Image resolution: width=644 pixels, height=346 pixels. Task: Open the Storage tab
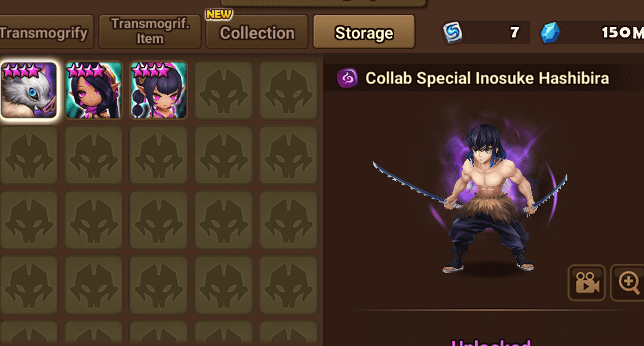click(x=364, y=32)
